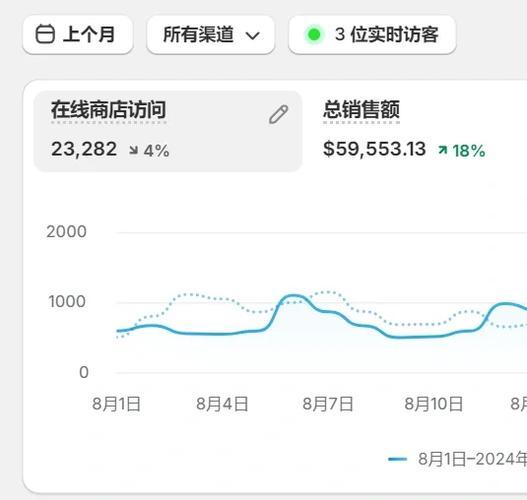
Task: Select the 在线商店访问 metric card
Action: 168,131
